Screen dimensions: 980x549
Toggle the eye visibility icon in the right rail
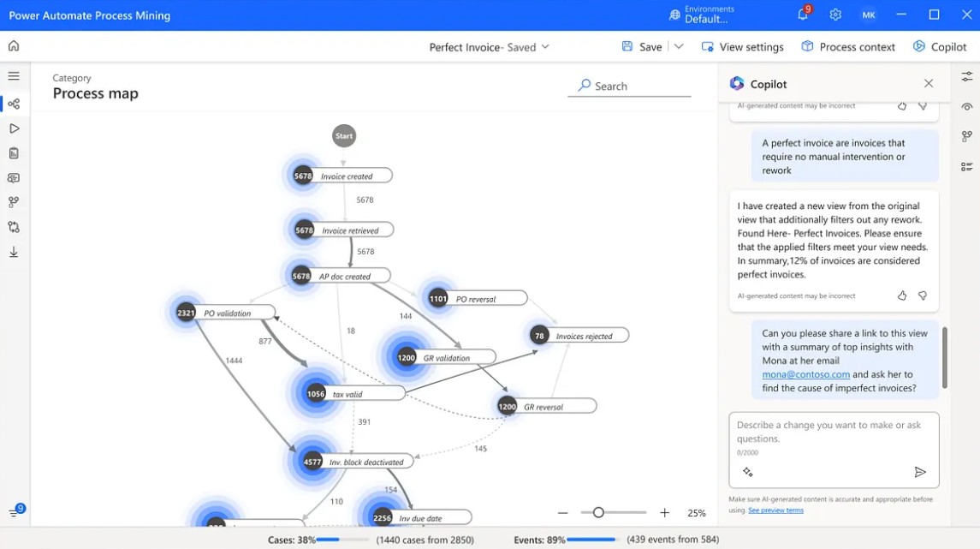pos(966,107)
